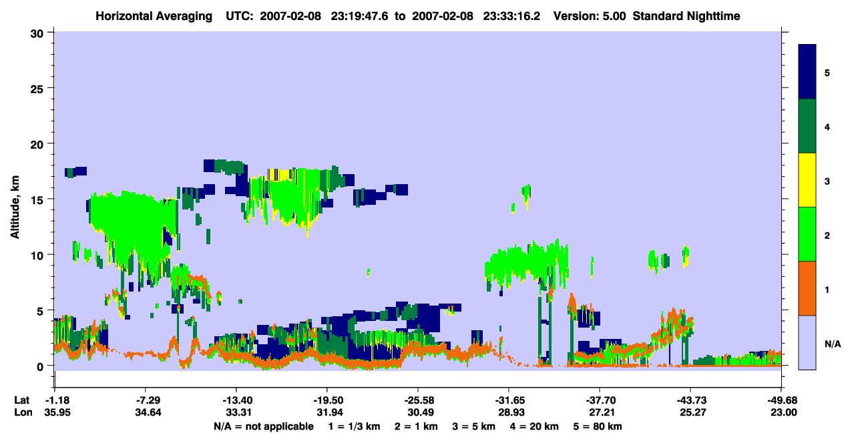868x445 pixels.
Task: Click latitude value -49.68
Action: (781, 400)
